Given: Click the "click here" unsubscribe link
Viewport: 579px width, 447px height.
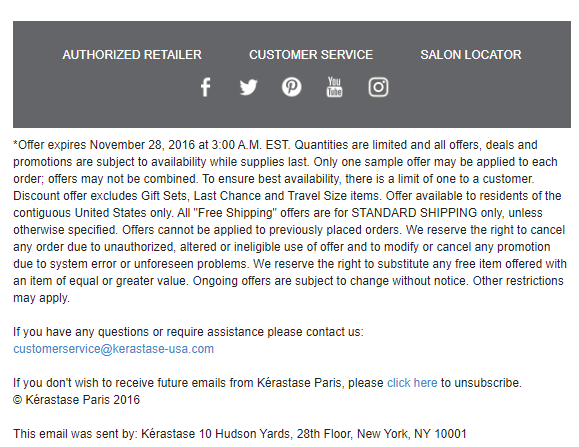Looking at the screenshot, I should pos(412,383).
